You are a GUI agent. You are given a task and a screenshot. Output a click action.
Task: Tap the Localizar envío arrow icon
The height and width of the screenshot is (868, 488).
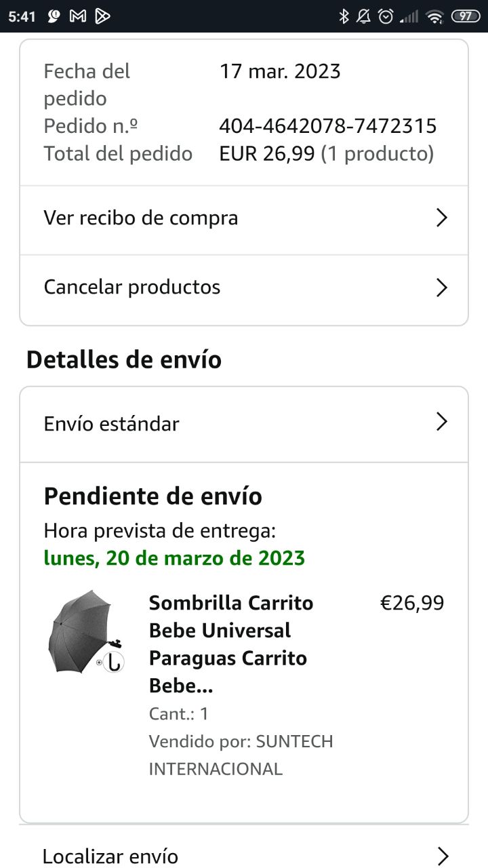[x=443, y=856]
